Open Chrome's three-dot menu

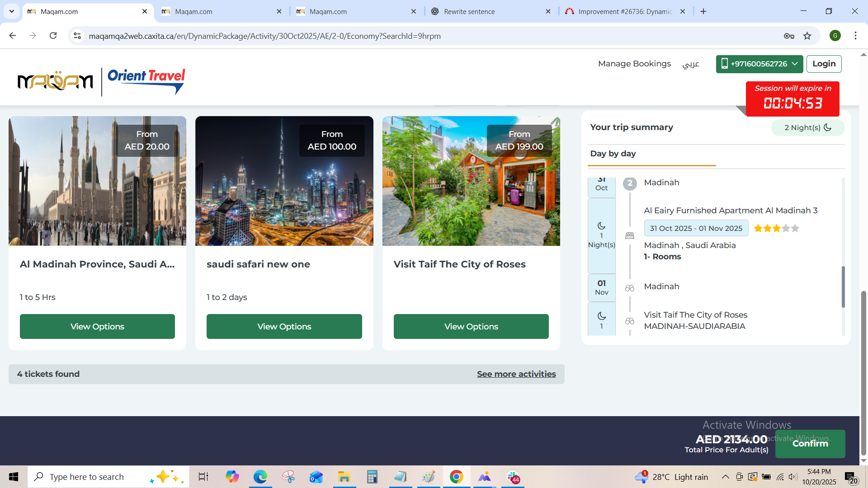(x=855, y=36)
